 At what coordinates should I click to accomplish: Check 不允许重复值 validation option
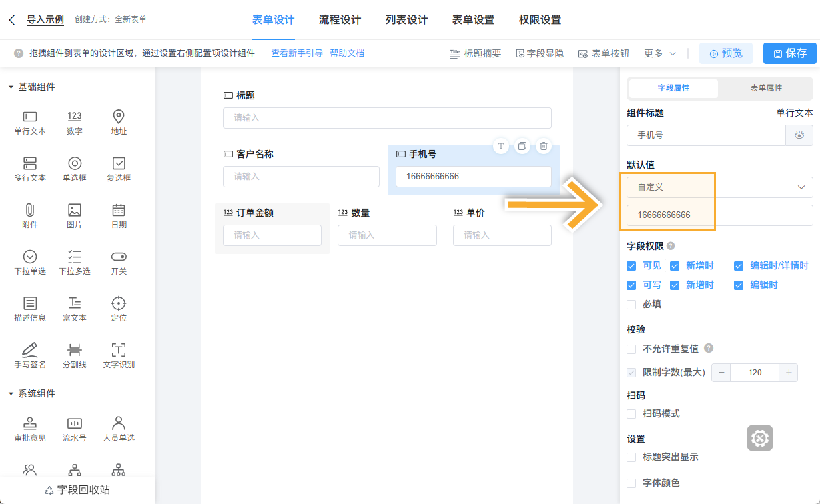[631, 349]
